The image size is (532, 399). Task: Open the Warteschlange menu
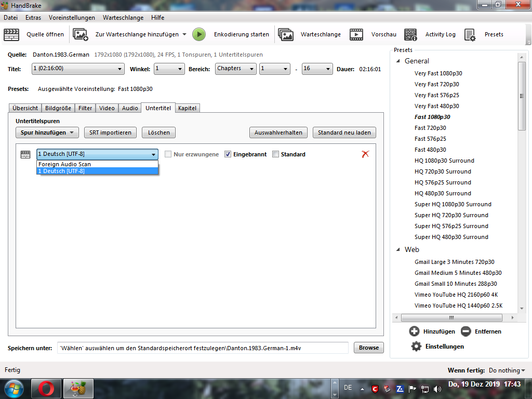tap(123, 18)
